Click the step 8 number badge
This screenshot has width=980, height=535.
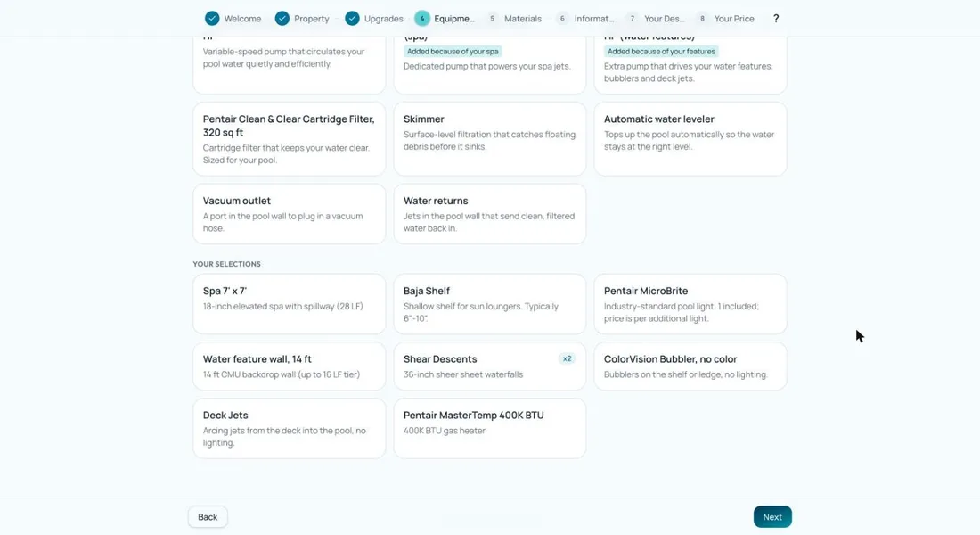click(703, 19)
